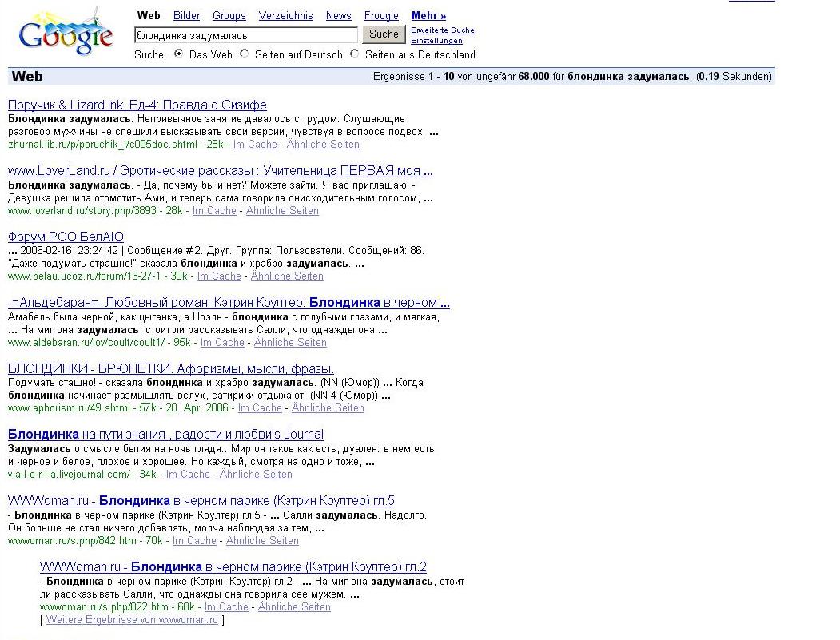Expand 'Mehr »' for more services

[428, 15]
